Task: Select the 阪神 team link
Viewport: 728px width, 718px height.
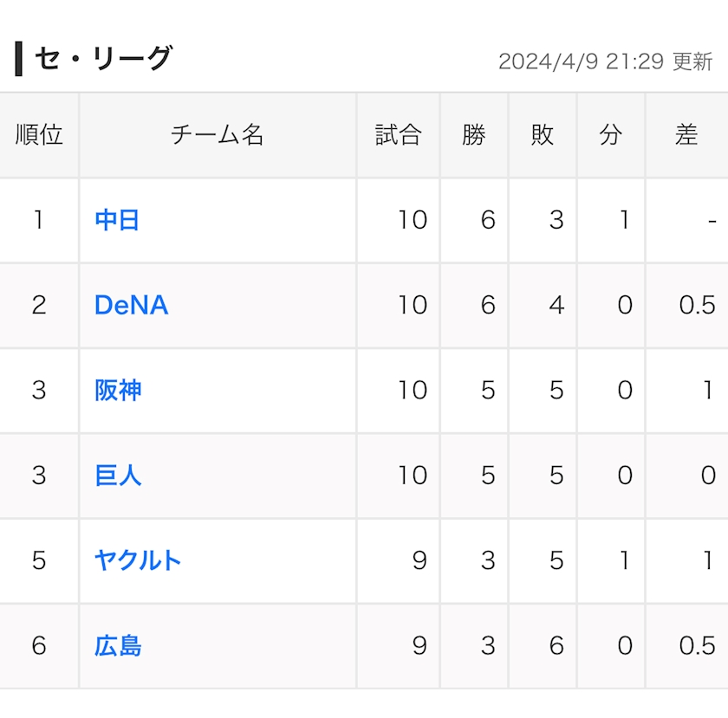Action: (118, 390)
